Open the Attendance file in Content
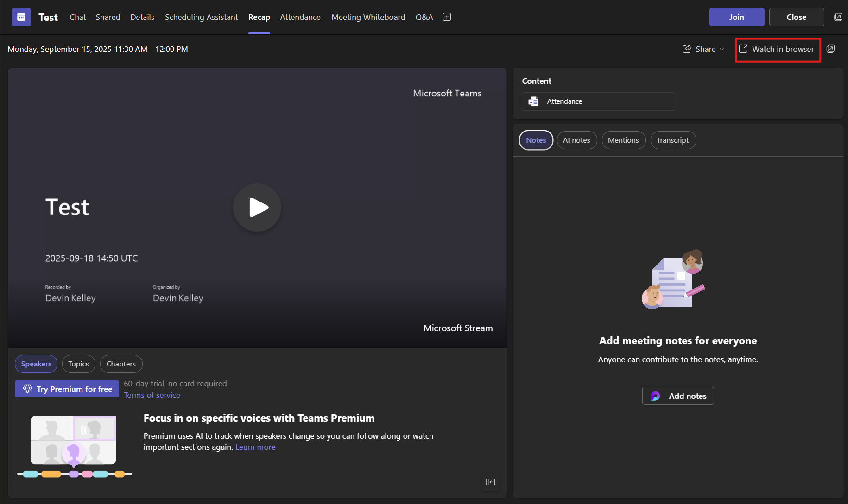The image size is (848, 504). tap(598, 101)
